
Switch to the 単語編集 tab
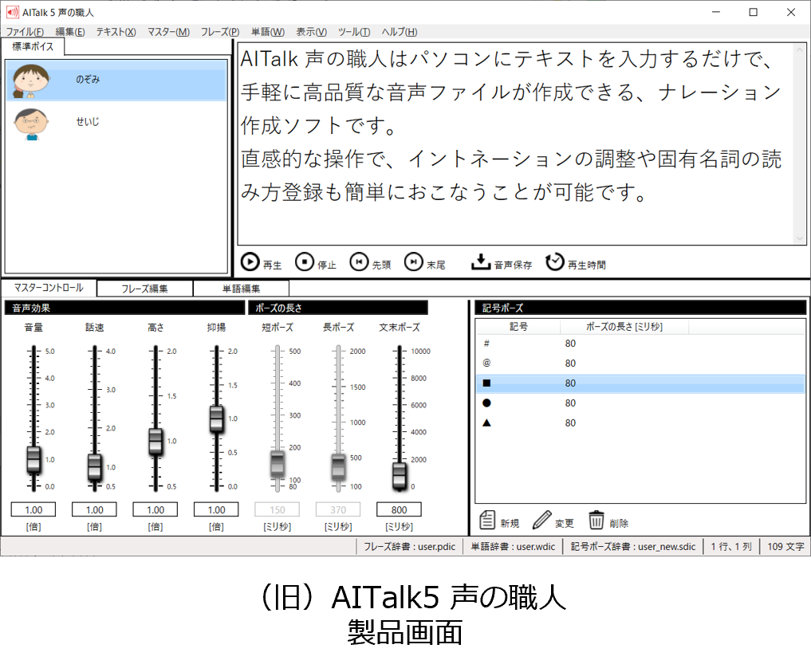coord(241,289)
